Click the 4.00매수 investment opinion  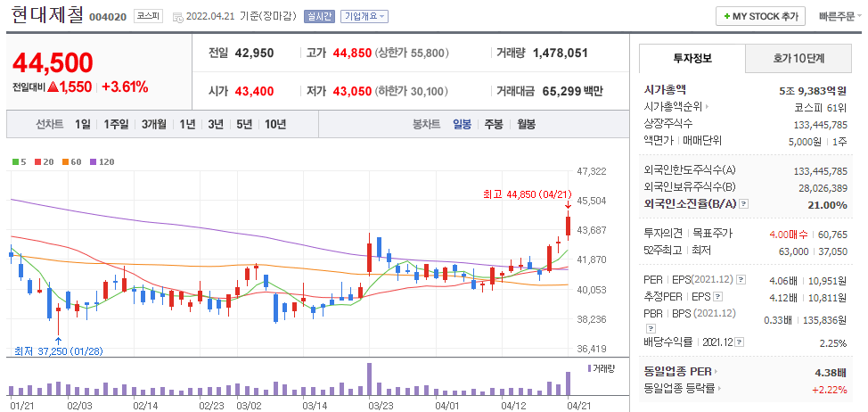coord(789,235)
